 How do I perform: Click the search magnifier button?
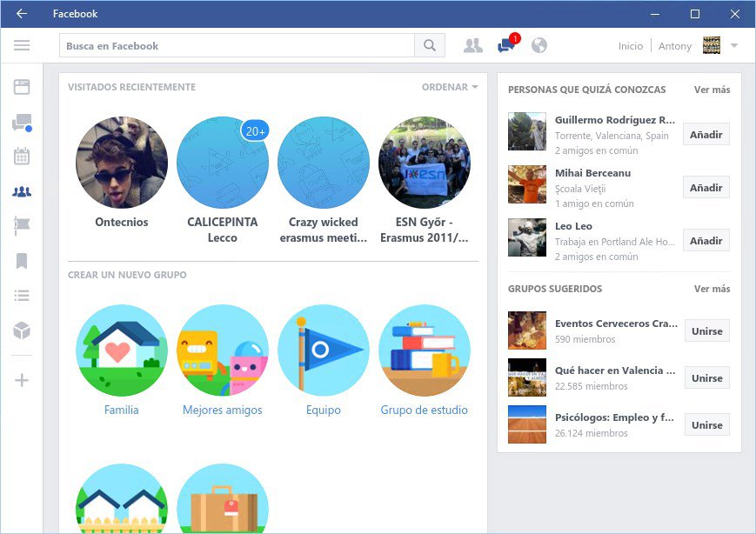430,45
